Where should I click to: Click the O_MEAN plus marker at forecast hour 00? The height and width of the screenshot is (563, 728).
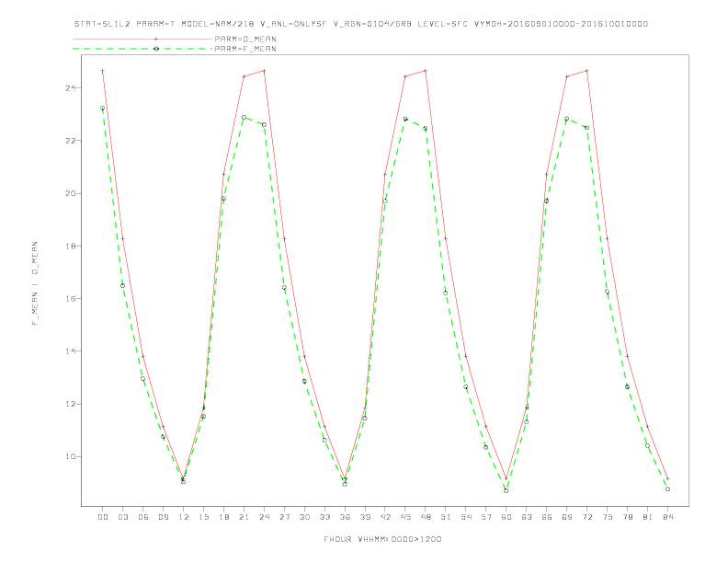pyautogui.click(x=103, y=71)
